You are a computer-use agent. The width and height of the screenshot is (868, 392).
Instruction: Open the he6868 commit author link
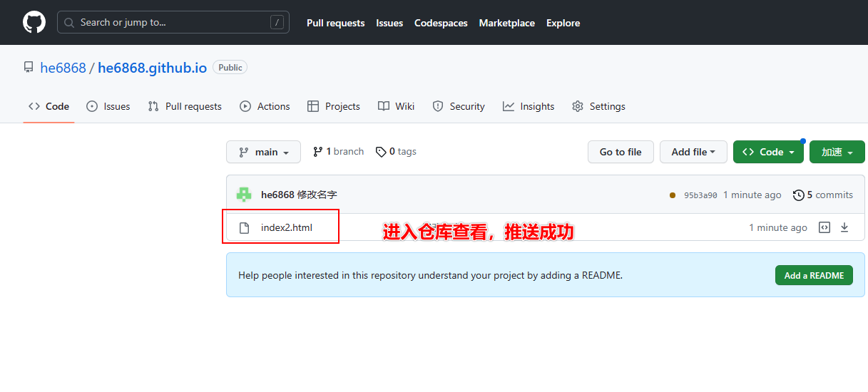point(277,195)
